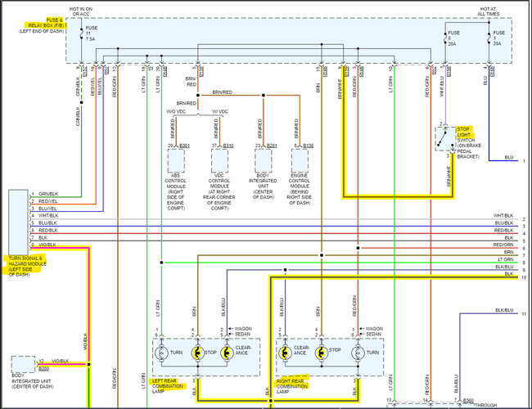The image size is (532, 409).
Task: Click the "TURN SIGNAL & HAZARD MODULE" label
Action: click(x=26, y=266)
